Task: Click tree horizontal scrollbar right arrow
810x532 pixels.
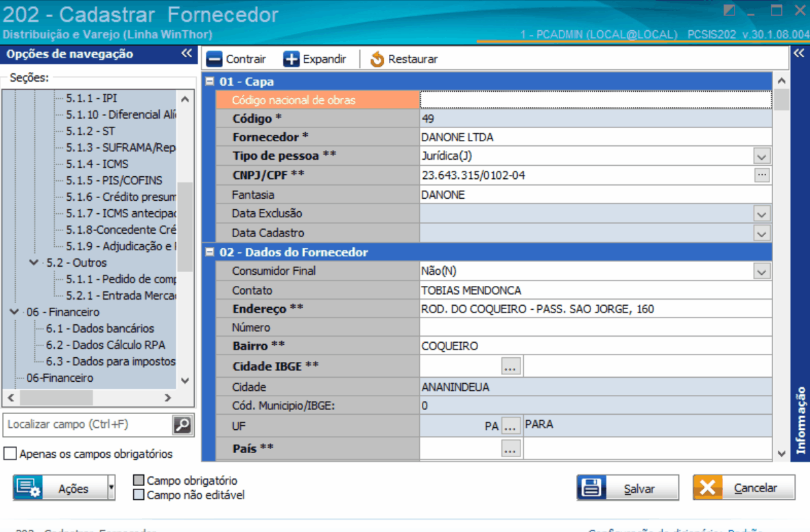Action: [168, 398]
